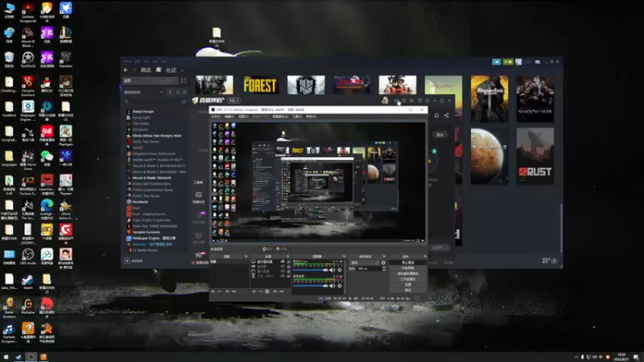
Task: Add a new source in OBS Sources panel
Action: [x=254, y=291]
